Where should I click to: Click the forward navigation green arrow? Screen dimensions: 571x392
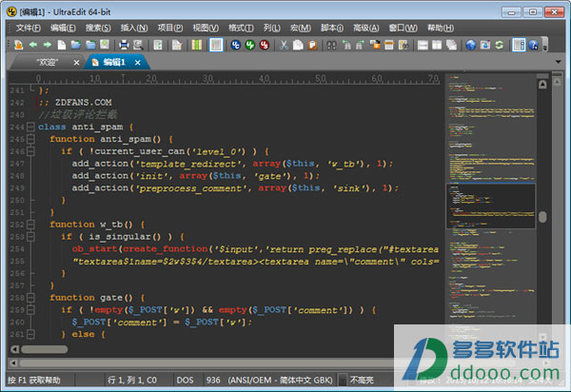(x=47, y=45)
